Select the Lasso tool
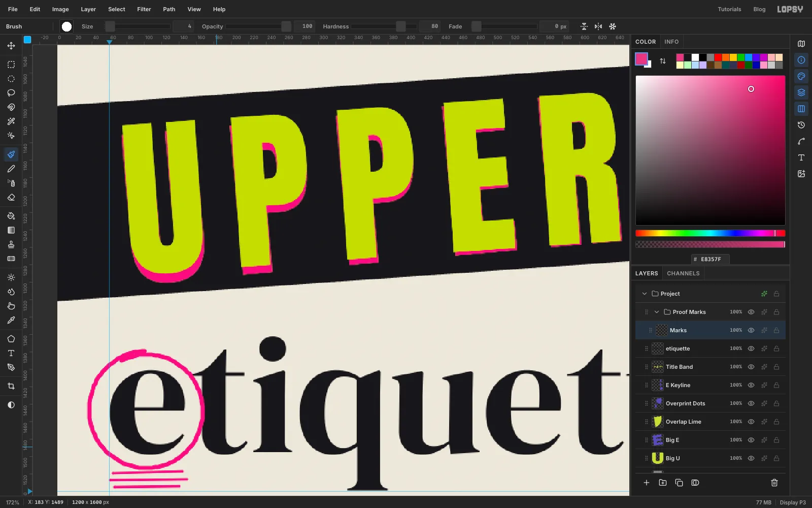 (11, 93)
